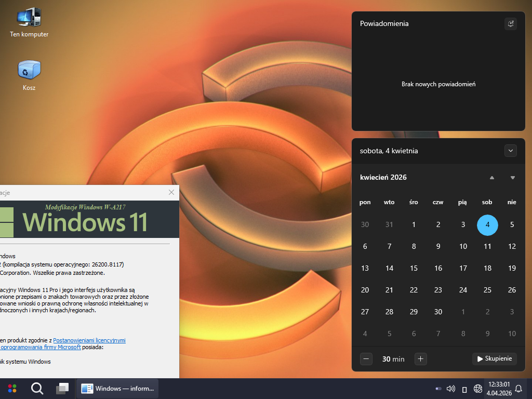Screen dimensions: 532x399
Task: Open Task View on the taskbar
Action: point(62,388)
